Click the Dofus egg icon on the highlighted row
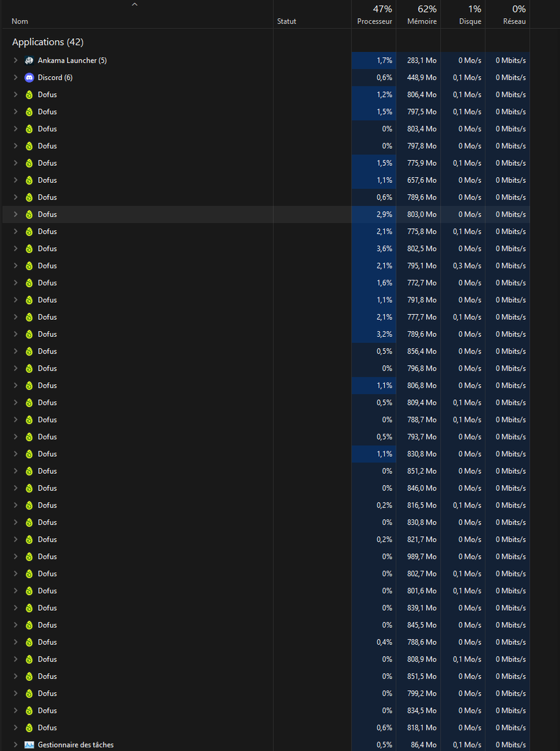The height and width of the screenshot is (751, 560). [29, 214]
